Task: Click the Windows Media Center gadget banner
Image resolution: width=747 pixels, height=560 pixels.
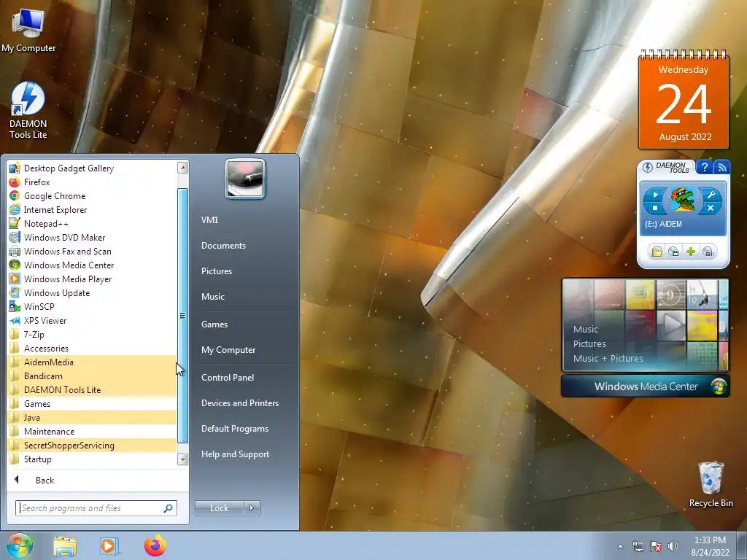Action: (x=646, y=386)
